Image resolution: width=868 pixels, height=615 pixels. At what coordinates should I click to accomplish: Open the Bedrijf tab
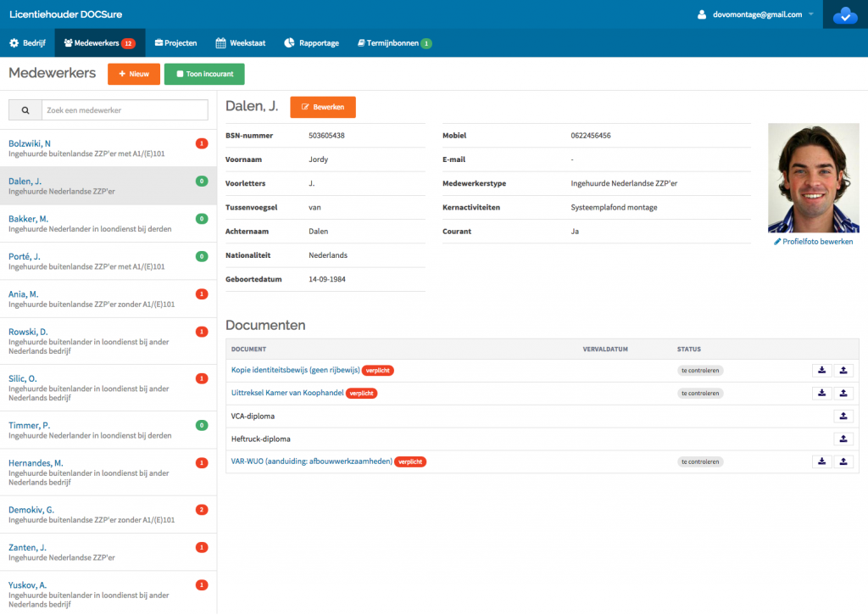(26, 42)
